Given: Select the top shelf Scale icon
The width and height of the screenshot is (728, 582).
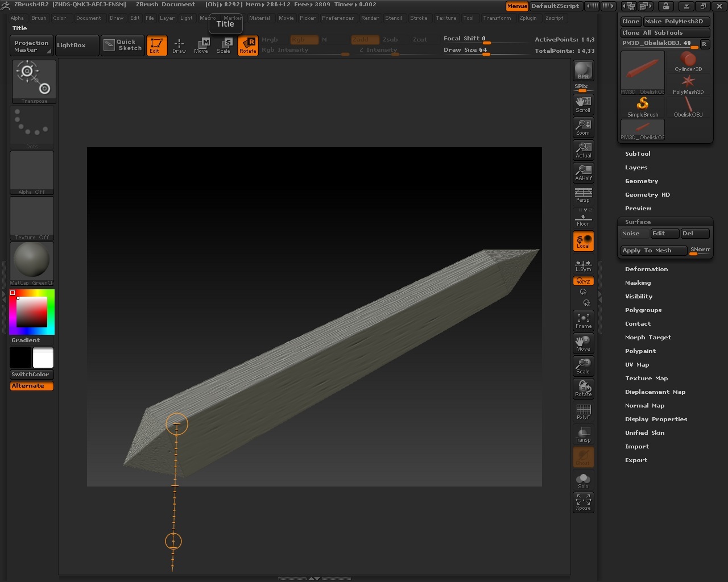Looking at the screenshot, I should click(224, 45).
